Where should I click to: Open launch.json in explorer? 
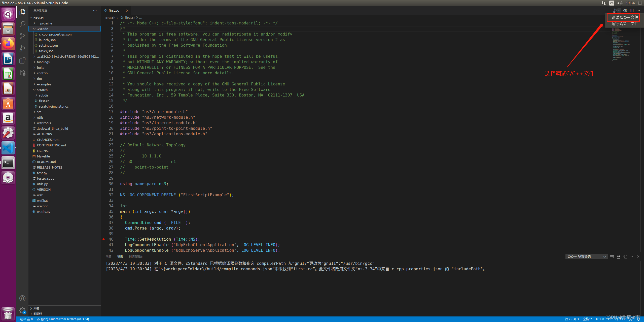tap(65, 40)
